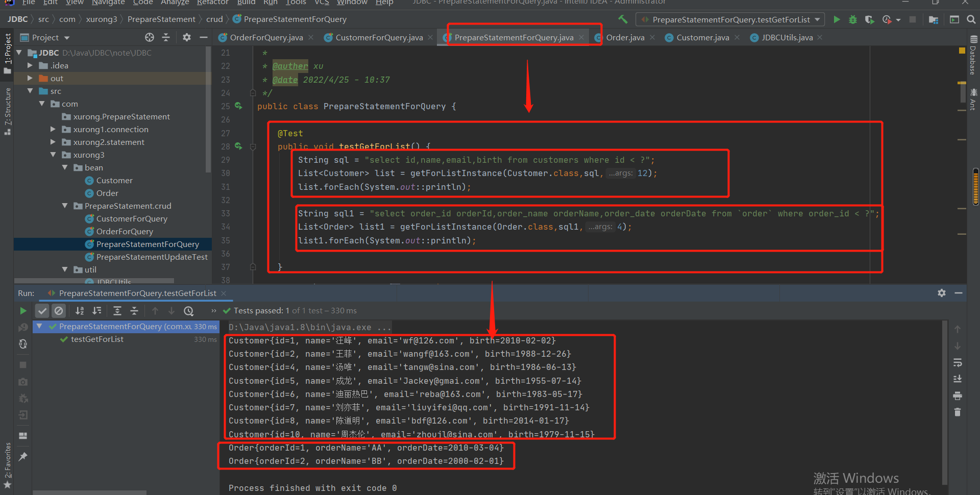Switch to CustomerForQuery.java tab
Screen dimensions: 980x495
373,37
